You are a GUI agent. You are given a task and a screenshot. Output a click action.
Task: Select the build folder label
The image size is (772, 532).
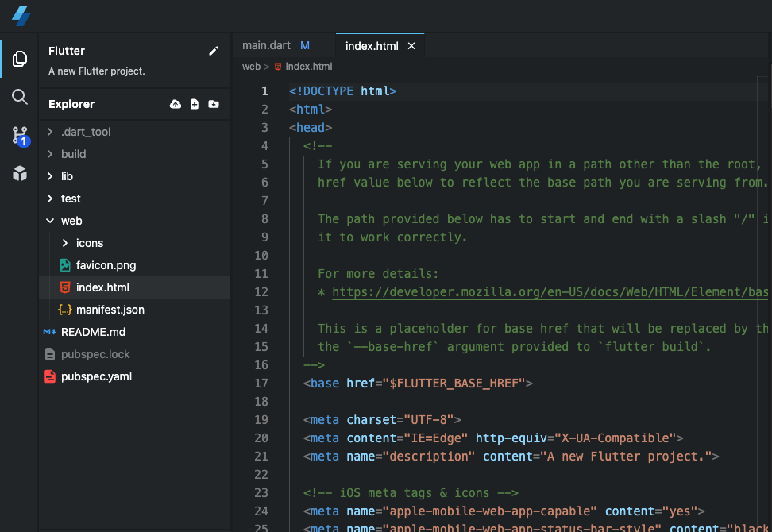[73, 154]
